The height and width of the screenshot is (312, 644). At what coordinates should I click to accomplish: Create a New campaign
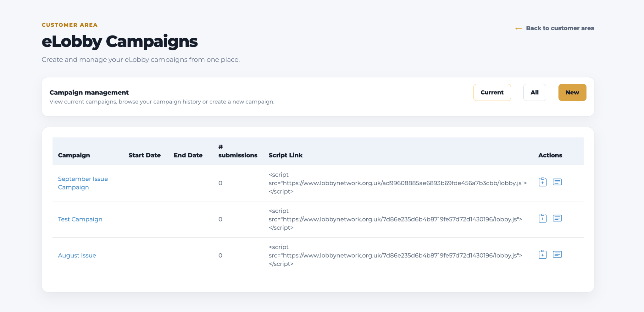572,92
